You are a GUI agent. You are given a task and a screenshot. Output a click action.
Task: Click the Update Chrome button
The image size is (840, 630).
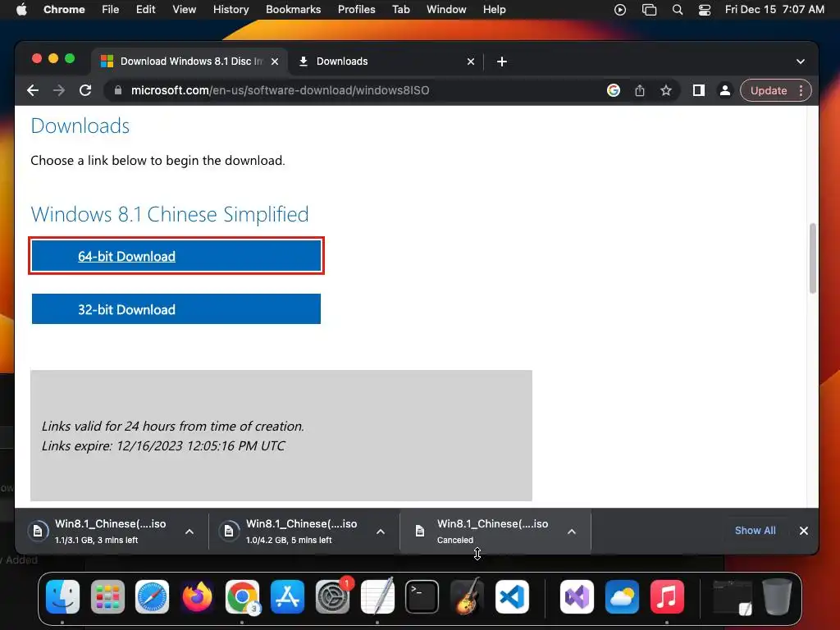pos(768,90)
